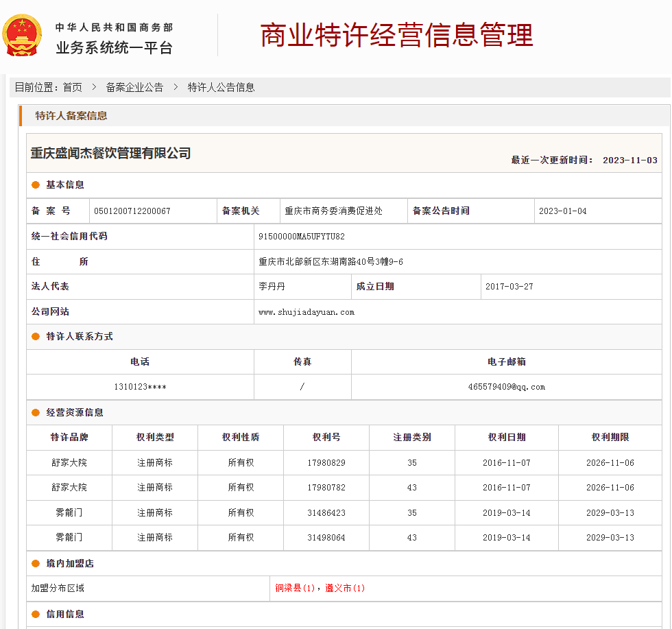The width and height of the screenshot is (672, 629).
Task: Click 雾龍门 brand in the 31498064 row
Action: click(69, 538)
